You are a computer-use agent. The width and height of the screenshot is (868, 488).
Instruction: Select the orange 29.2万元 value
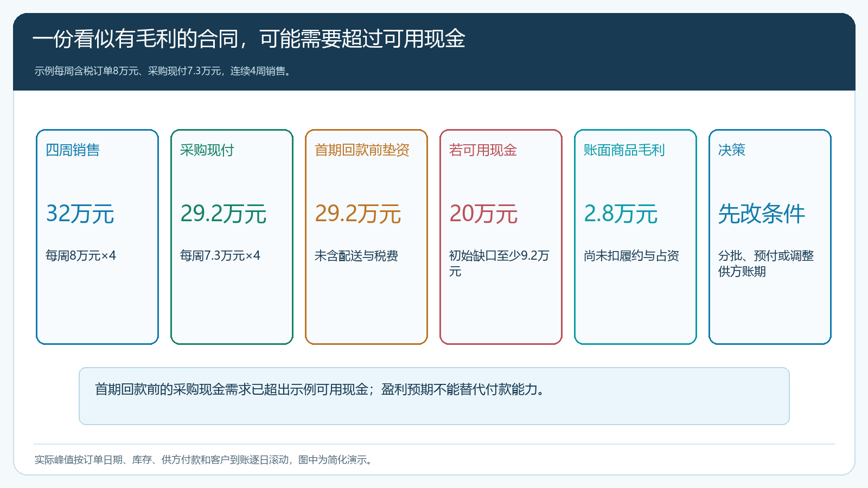358,214
